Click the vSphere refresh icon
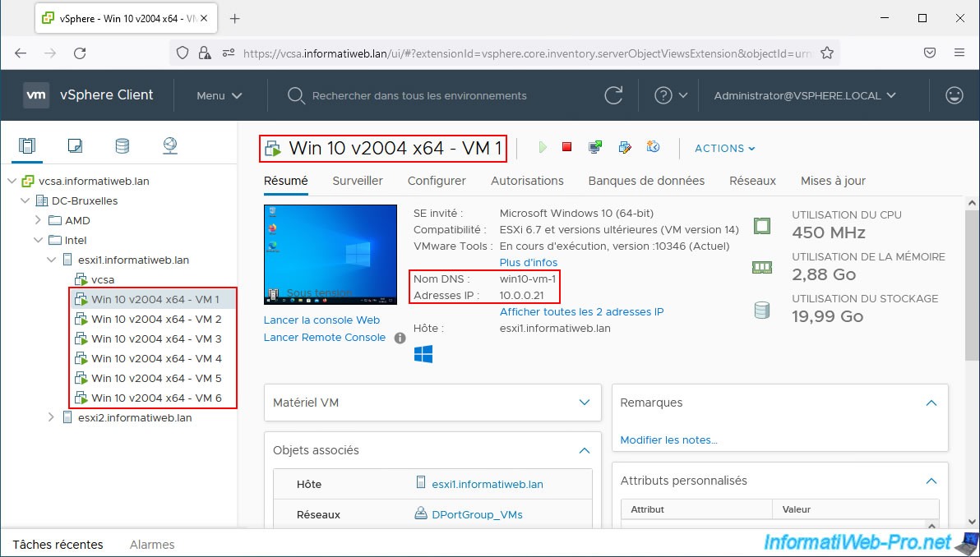The width and height of the screenshot is (980, 557). click(614, 95)
